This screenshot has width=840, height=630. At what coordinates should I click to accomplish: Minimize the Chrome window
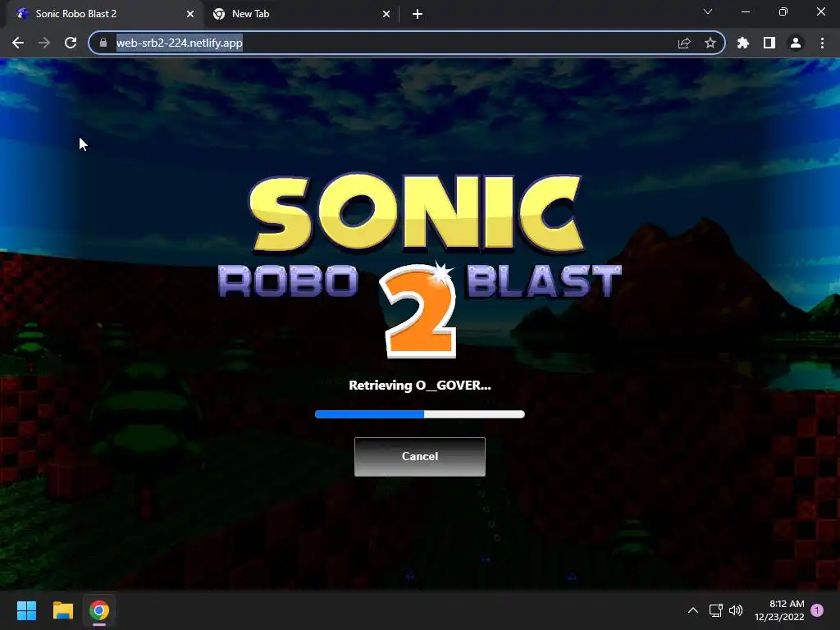pyautogui.click(x=745, y=11)
